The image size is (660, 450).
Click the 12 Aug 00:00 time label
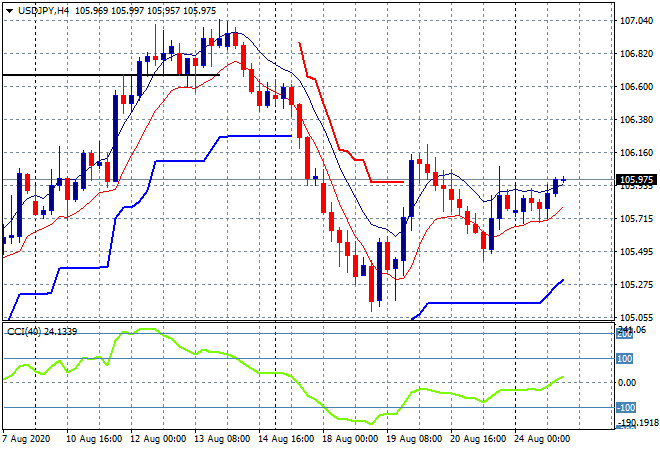[158, 439]
